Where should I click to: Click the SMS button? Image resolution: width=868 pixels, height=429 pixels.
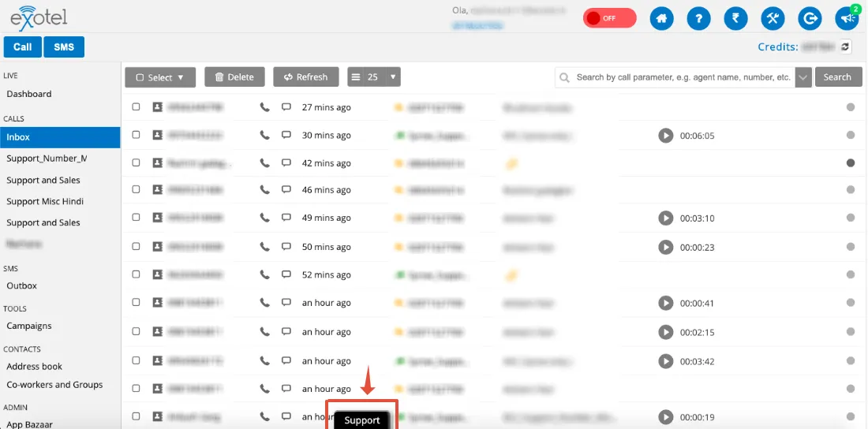coord(64,47)
